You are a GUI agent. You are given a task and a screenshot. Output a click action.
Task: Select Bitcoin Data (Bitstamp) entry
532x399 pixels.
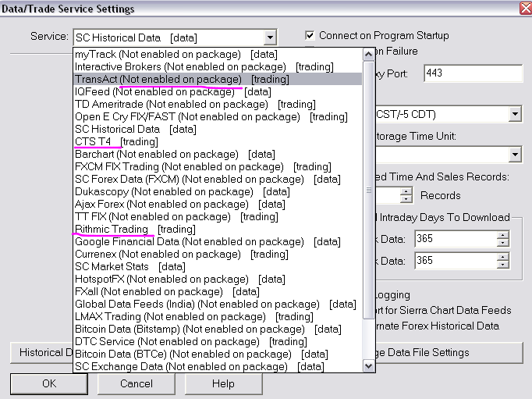pyautogui.click(x=218, y=329)
